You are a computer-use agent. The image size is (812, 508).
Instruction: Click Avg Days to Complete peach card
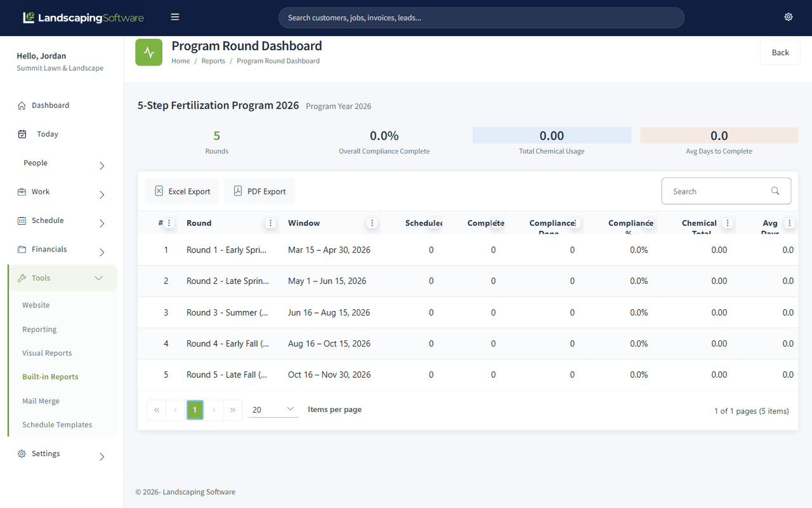pyautogui.click(x=719, y=135)
